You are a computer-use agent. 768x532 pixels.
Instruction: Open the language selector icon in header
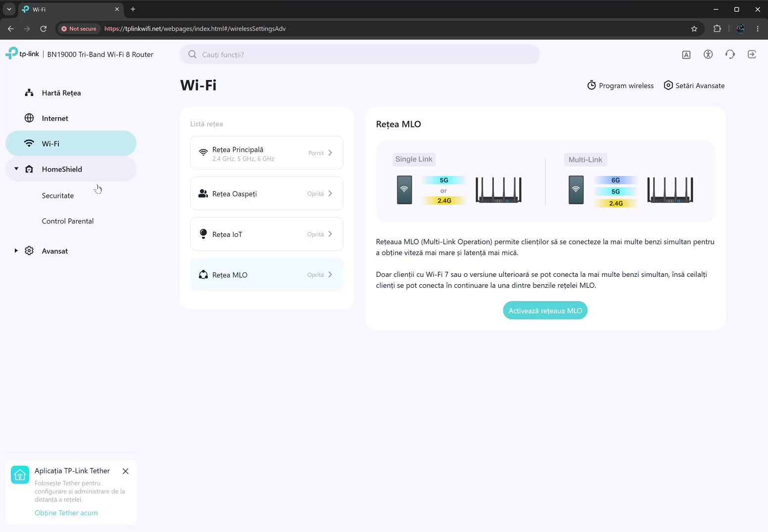[686, 55]
